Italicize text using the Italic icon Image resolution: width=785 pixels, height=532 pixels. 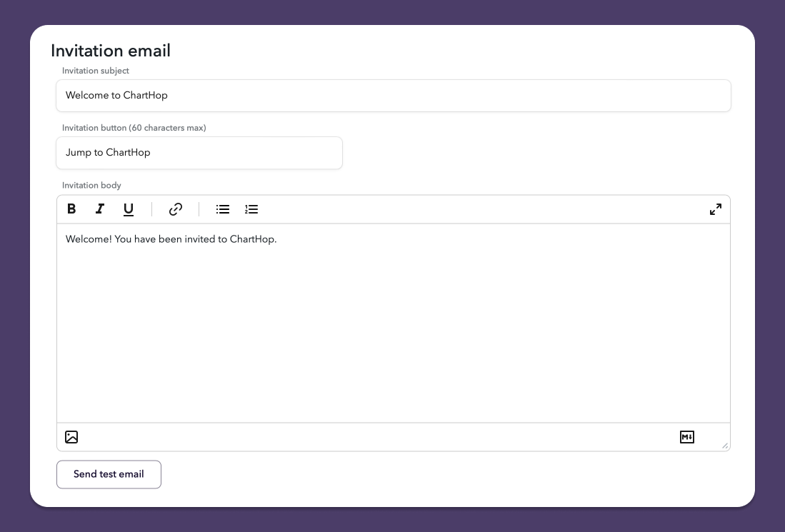point(100,209)
